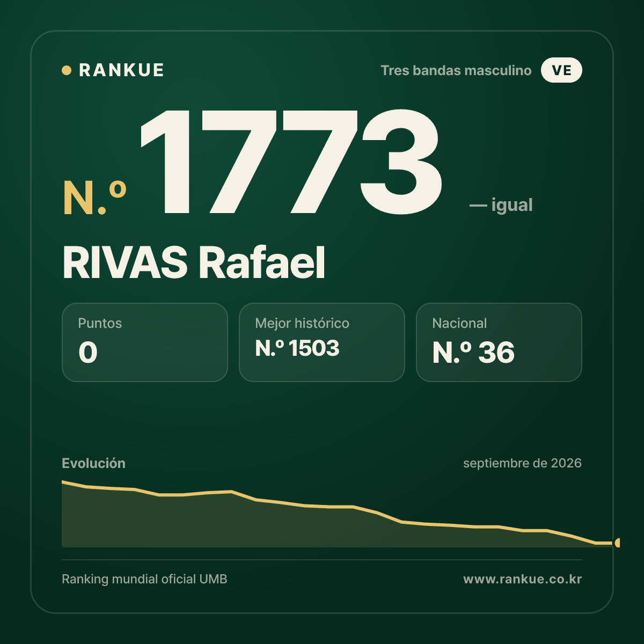This screenshot has width=644, height=644.
Task: Click the '— igual' change indicator
Action: (x=501, y=205)
